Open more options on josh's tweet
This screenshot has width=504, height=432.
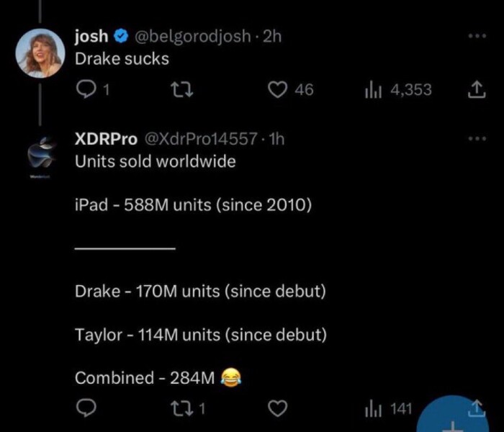(475, 36)
